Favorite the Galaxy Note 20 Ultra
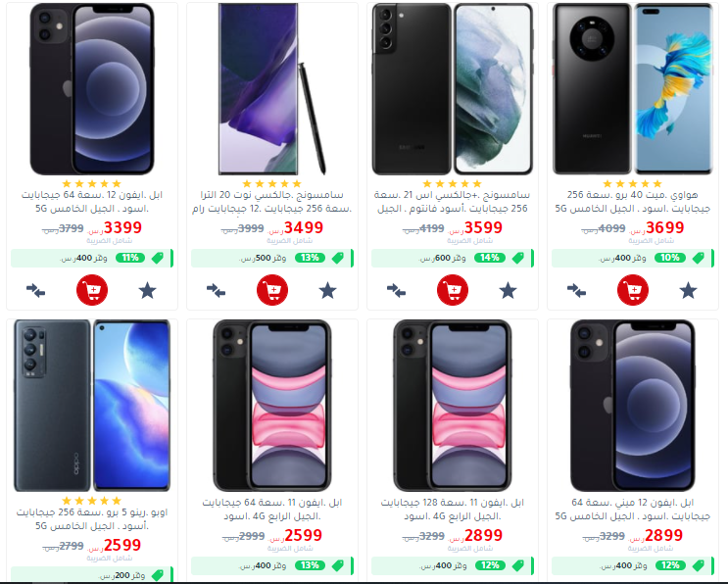This screenshot has height=584, width=728. pyautogui.click(x=327, y=291)
